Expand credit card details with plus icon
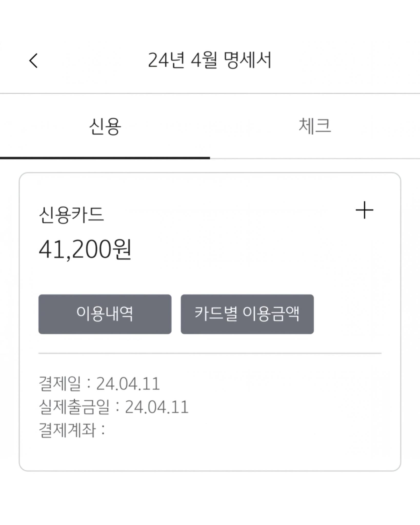This screenshot has width=420, height=525. (x=364, y=210)
